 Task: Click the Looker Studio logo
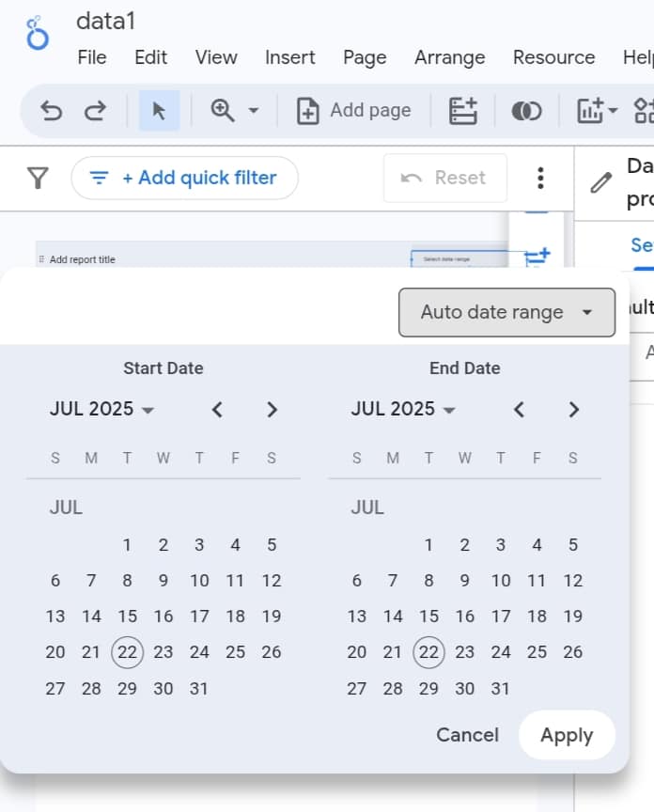pos(38,34)
